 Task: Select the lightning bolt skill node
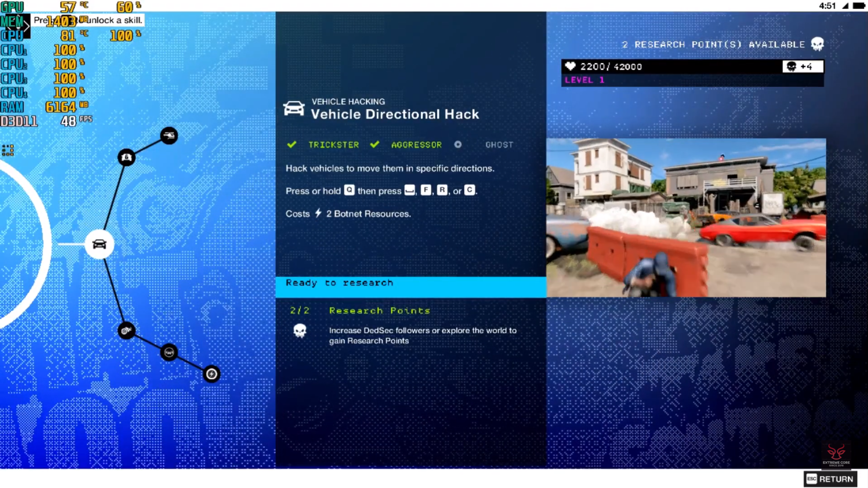pyautogui.click(x=212, y=374)
